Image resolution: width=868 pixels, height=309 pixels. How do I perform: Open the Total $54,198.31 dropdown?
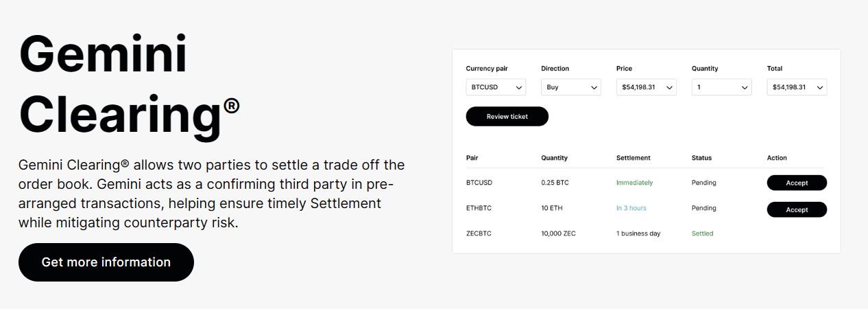click(x=797, y=87)
